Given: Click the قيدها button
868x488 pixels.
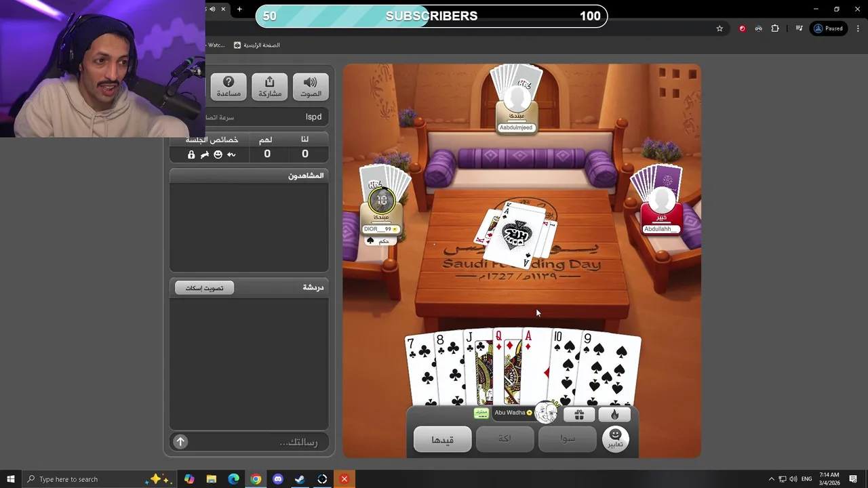Looking at the screenshot, I should click(442, 439).
